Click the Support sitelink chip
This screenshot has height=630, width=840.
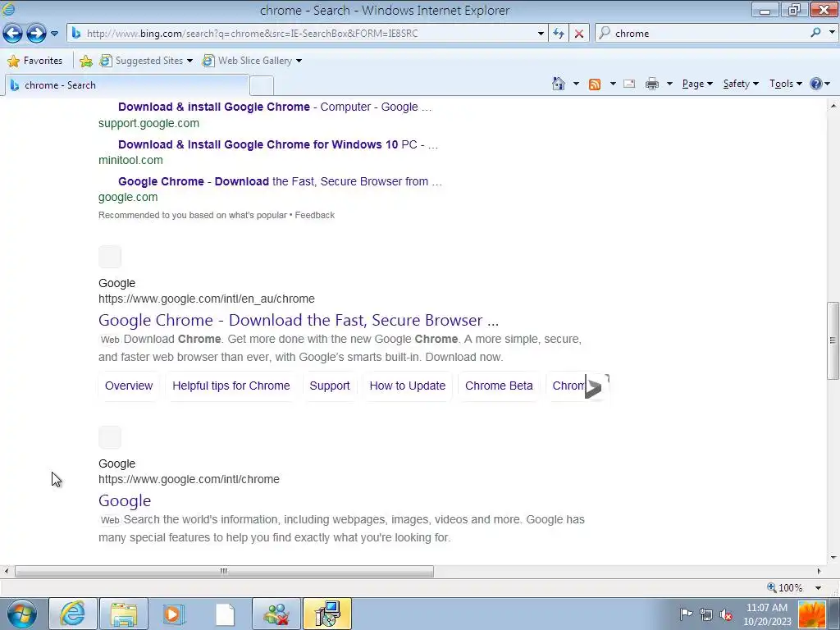click(x=330, y=386)
